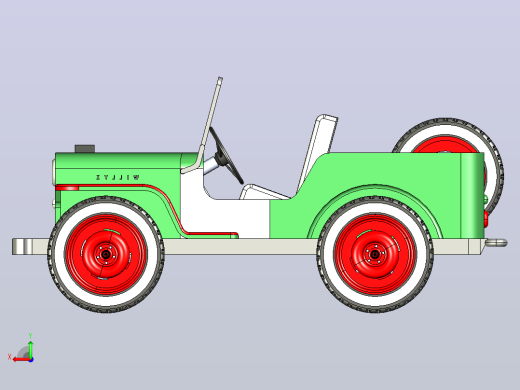Select the green hood panel

coord(118,161)
